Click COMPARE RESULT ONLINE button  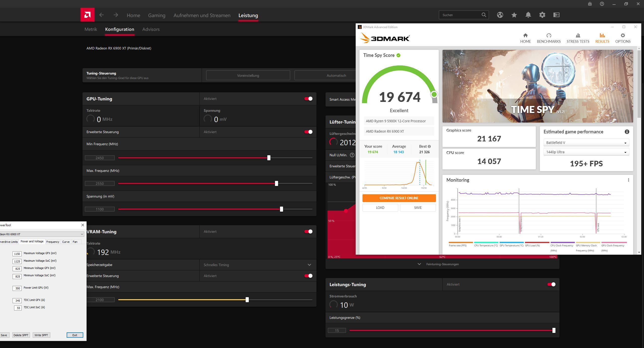tap(399, 198)
